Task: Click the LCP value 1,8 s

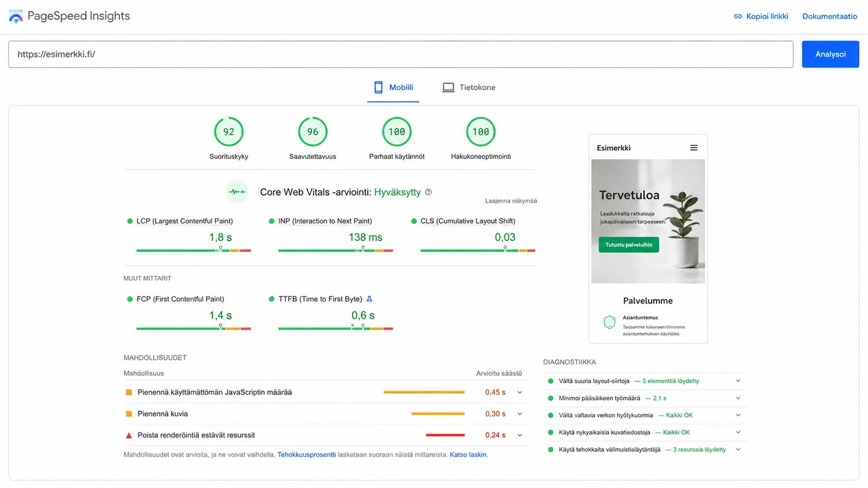Action: click(x=221, y=237)
